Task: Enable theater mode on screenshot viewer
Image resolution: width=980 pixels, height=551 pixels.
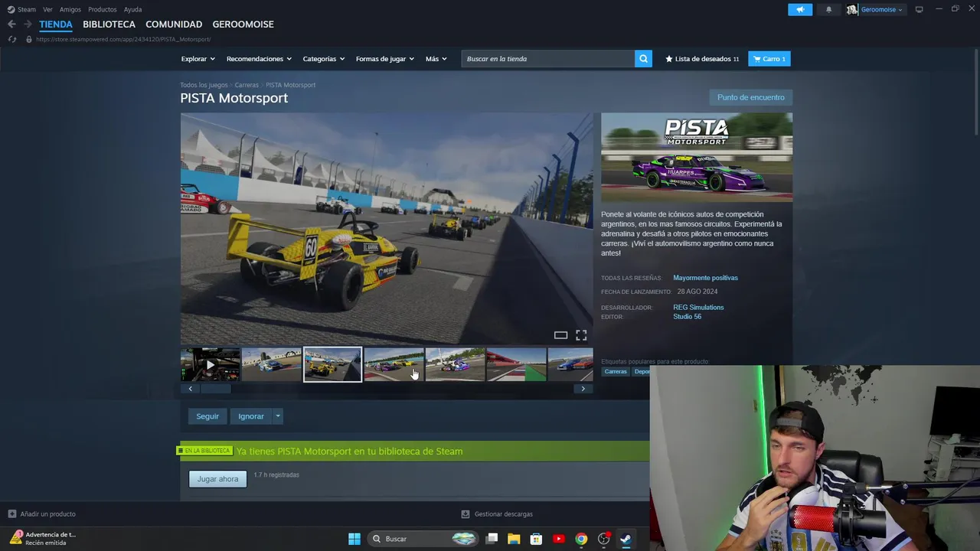Action: pos(560,335)
